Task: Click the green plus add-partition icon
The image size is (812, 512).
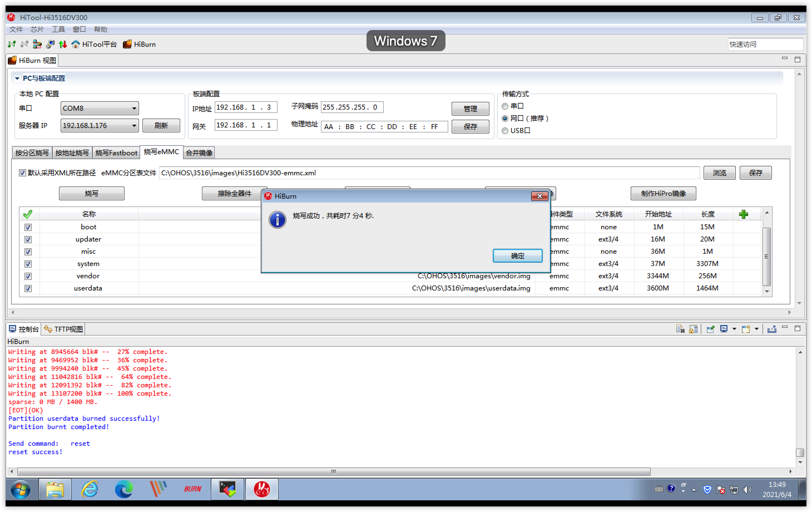Action: coord(743,214)
